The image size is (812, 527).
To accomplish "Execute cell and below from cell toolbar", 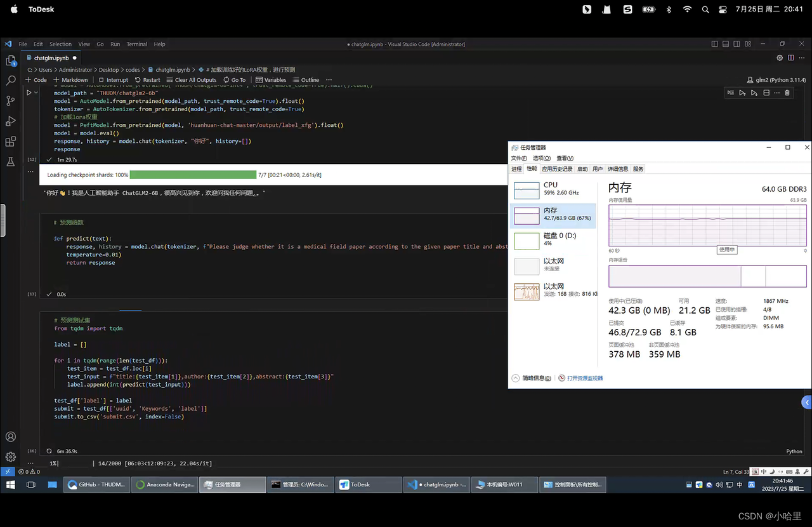I will (x=754, y=93).
